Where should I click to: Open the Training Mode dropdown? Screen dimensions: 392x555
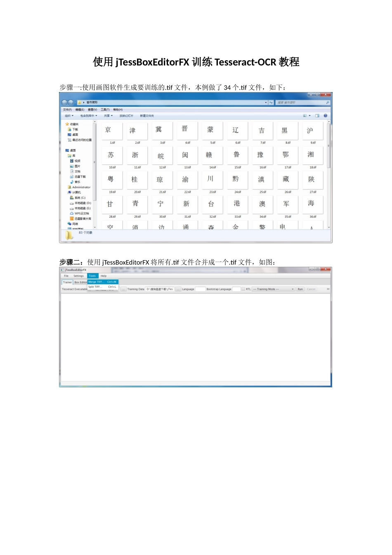pos(273,289)
